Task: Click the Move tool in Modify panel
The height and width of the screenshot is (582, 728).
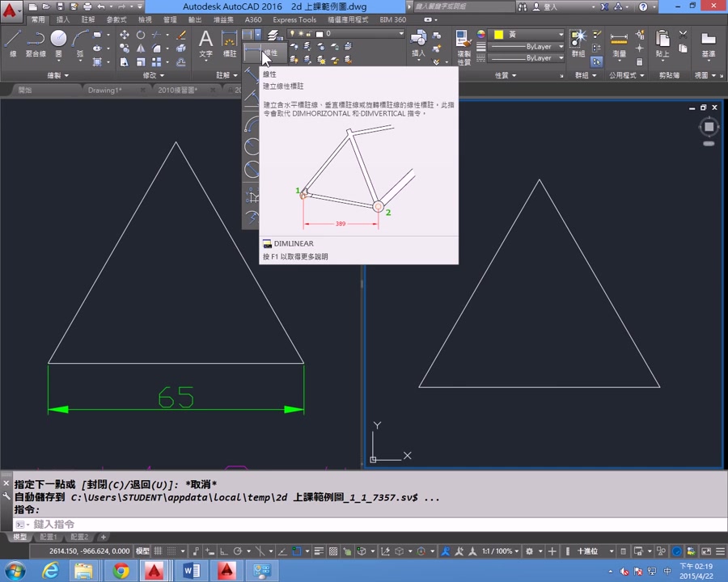Action: 125,35
